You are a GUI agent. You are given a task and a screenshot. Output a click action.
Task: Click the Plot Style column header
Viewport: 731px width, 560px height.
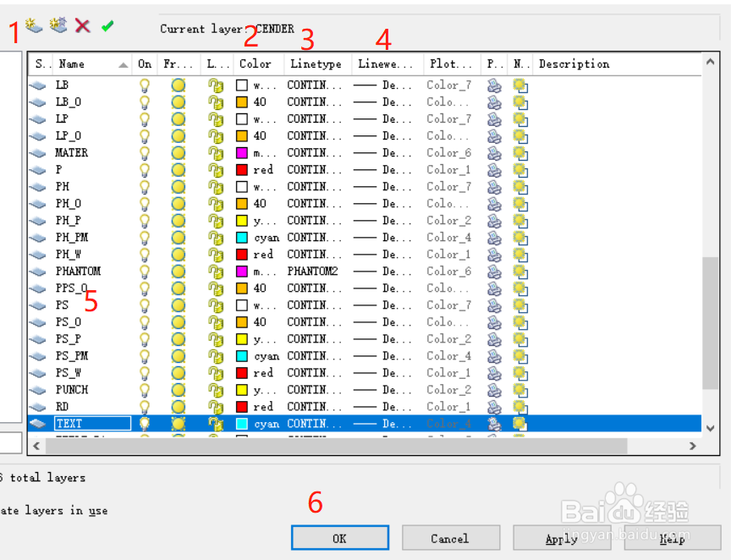pyautogui.click(x=452, y=64)
